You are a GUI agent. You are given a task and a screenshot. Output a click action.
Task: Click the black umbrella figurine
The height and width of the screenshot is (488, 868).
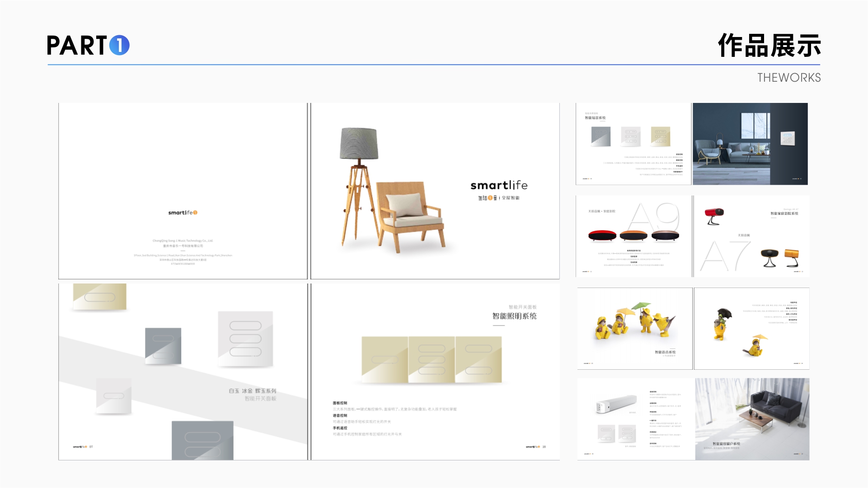722,323
